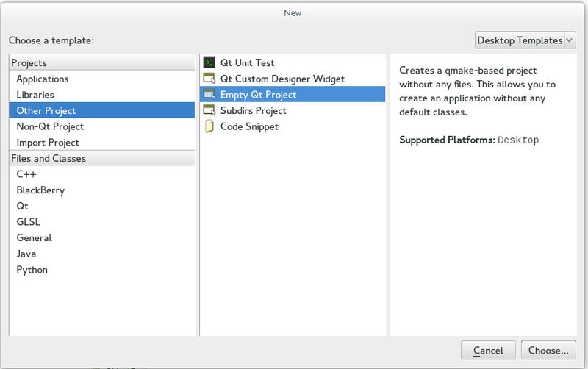
Task: Click the Code Snippet file icon
Action: click(209, 126)
